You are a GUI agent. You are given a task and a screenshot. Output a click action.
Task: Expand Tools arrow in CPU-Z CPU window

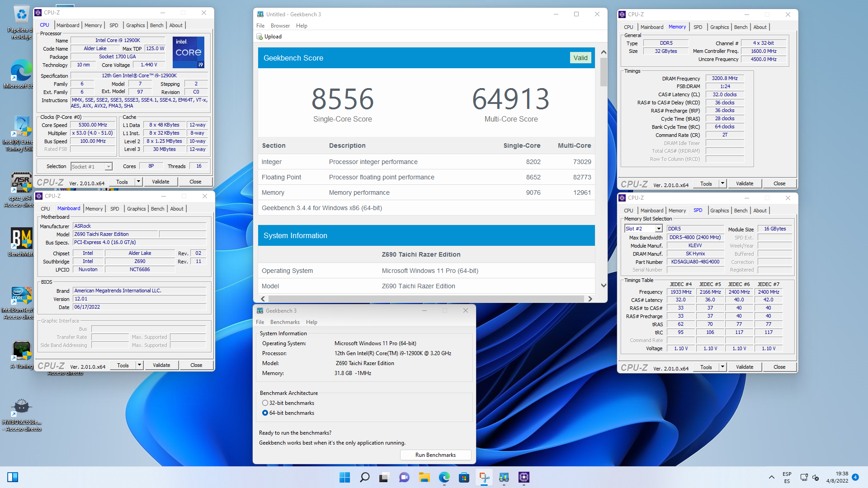(x=139, y=182)
